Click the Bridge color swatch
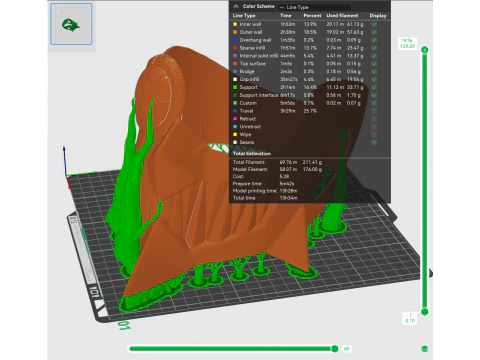Screen dimensions: 480x360 [x=235, y=72]
